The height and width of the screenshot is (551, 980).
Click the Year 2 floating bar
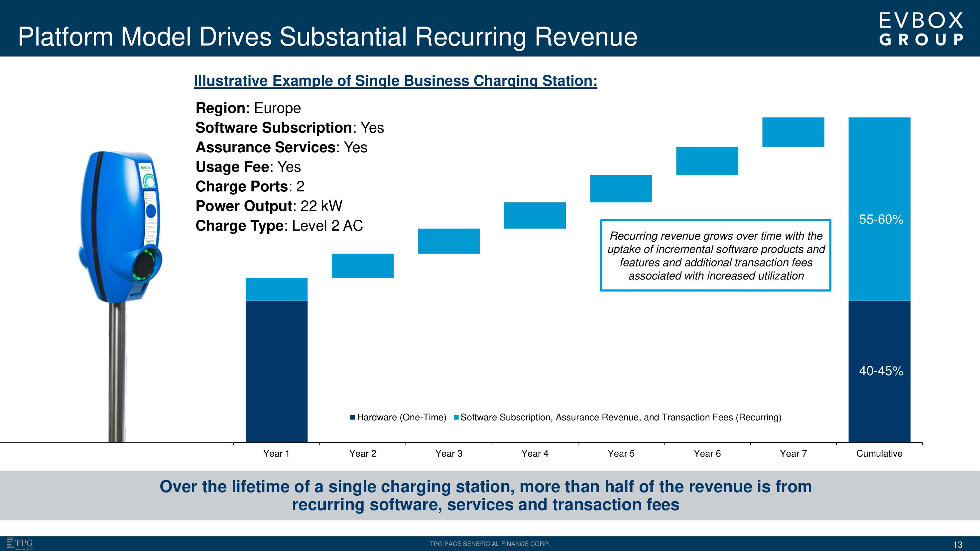pos(363,266)
